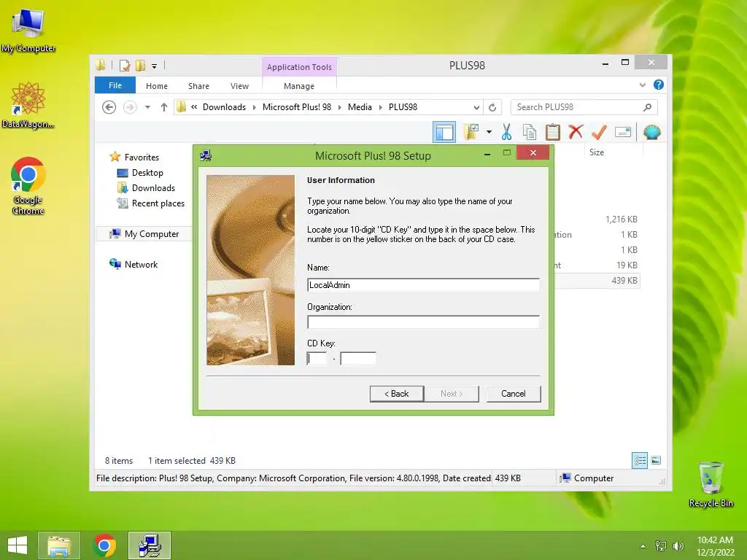Expand the ribbon with the chevron
The image size is (747, 560).
click(x=642, y=85)
